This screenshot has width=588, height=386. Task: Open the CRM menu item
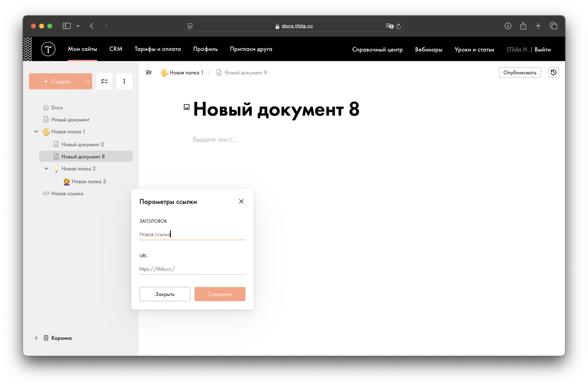tap(116, 49)
